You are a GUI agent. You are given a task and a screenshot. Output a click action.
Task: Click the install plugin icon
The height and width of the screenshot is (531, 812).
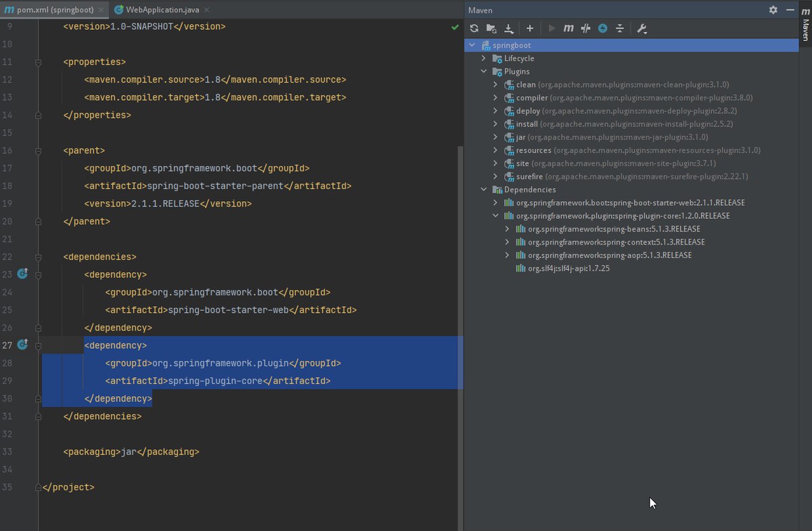[x=509, y=124]
